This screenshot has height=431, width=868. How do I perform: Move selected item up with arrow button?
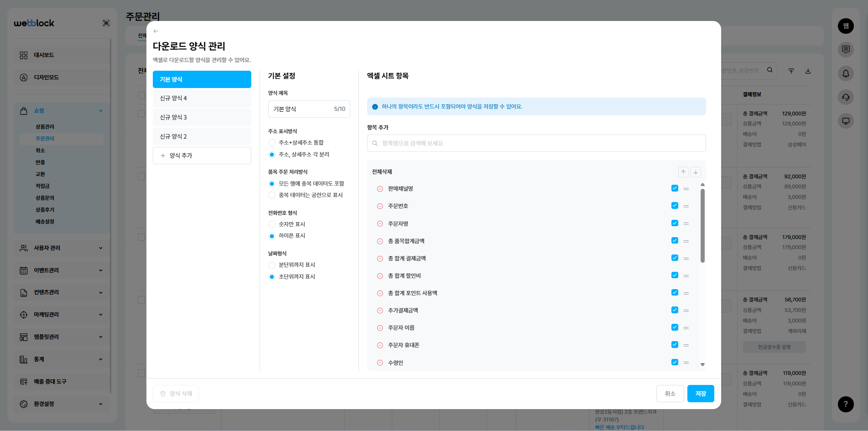click(683, 172)
